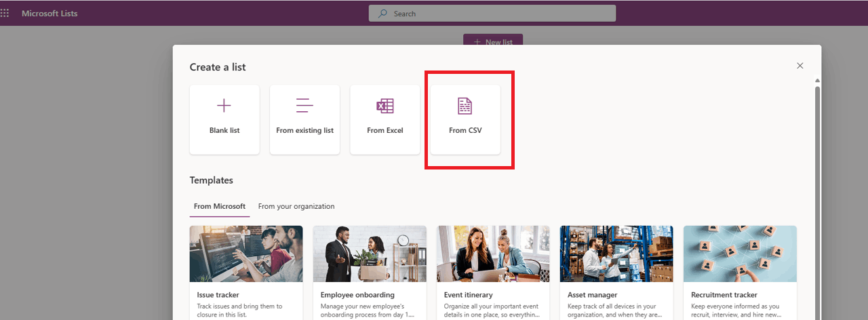Select the From Excel option
The image size is (868, 320).
[384, 119]
